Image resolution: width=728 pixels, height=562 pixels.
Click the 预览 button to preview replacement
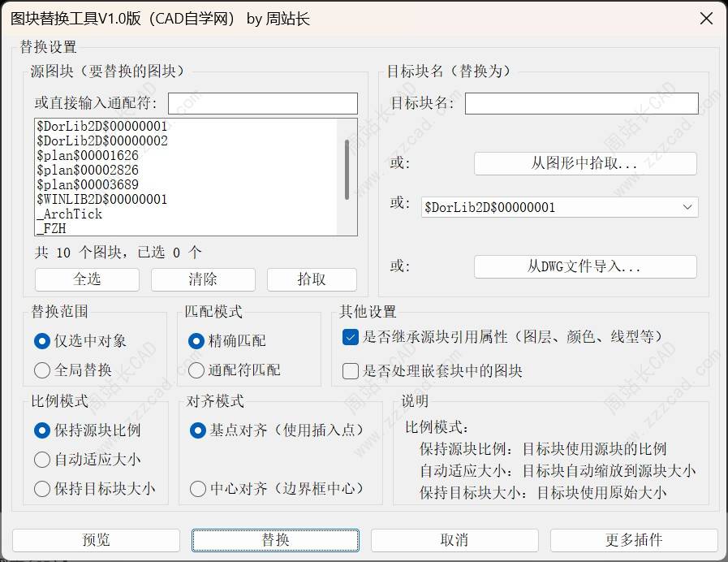97,539
